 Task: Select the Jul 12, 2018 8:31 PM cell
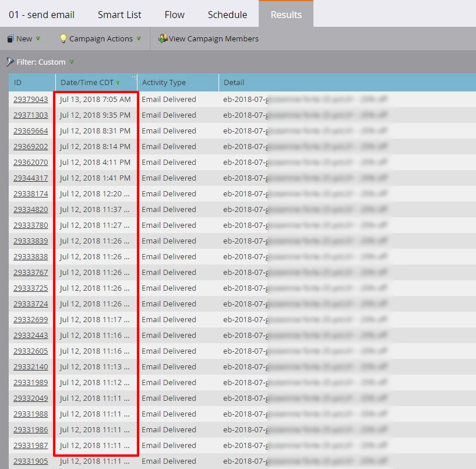(95, 131)
